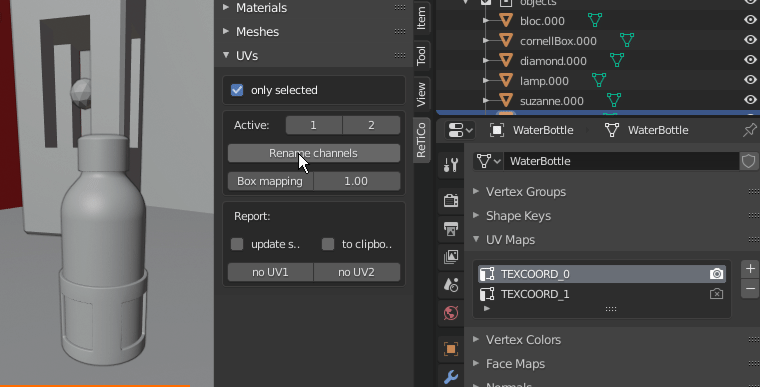The image size is (760, 387).
Task: Click green mesh data icon beside bloc.000
Action: [x=595, y=20]
